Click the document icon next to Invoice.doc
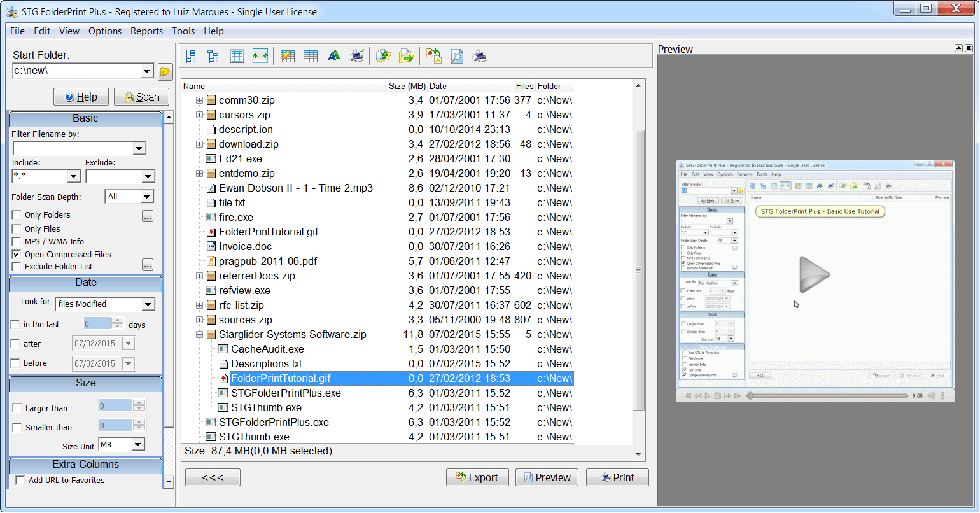The width and height of the screenshot is (980, 513). click(212, 247)
